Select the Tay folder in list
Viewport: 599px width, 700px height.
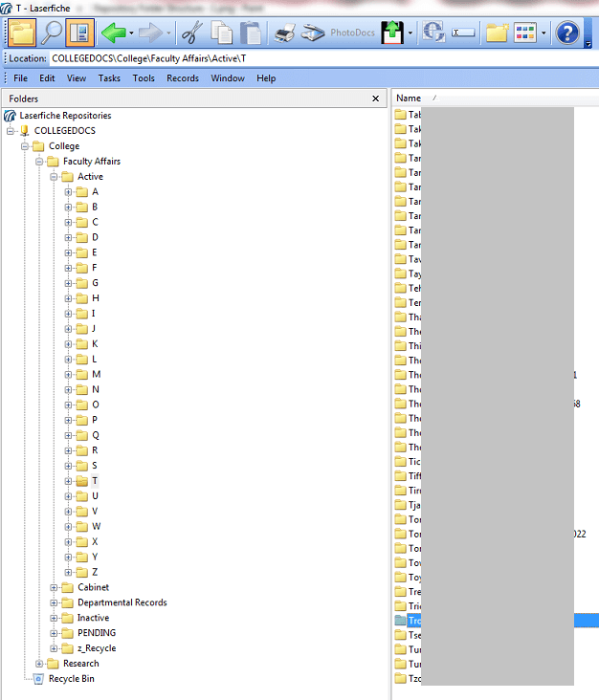[x=414, y=273]
